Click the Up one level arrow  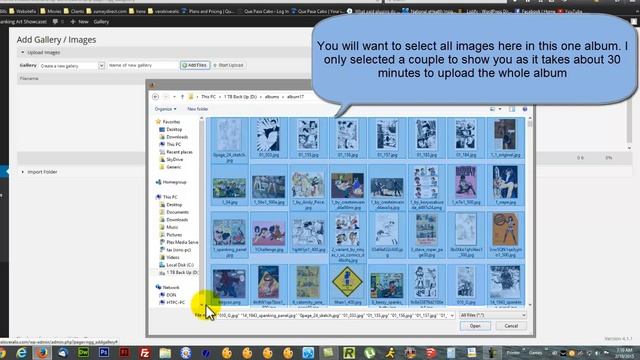click(x=182, y=97)
